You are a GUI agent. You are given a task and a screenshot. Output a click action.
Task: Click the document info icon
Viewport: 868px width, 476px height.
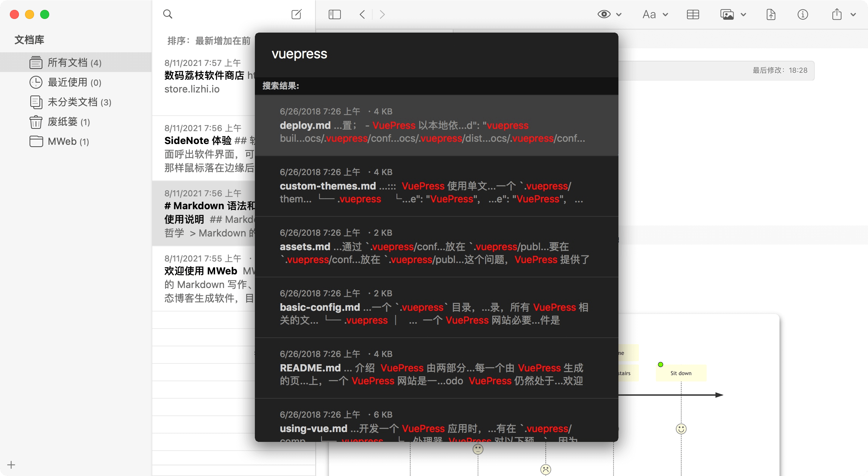[802, 14]
